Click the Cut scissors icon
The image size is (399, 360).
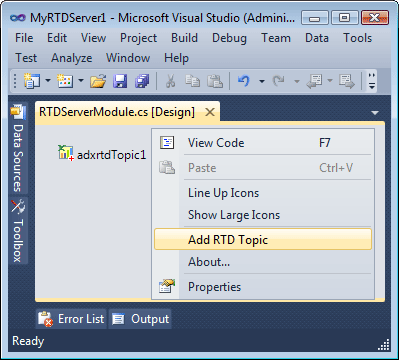click(171, 81)
